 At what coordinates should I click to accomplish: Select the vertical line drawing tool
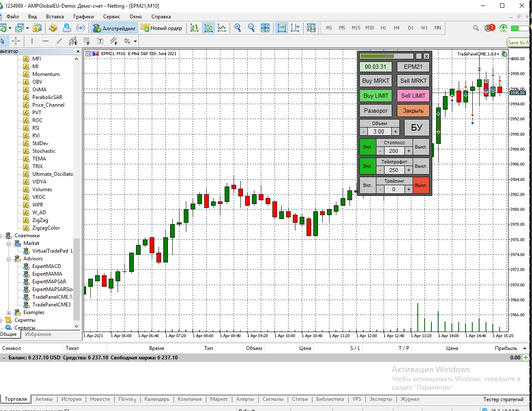click(32, 41)
